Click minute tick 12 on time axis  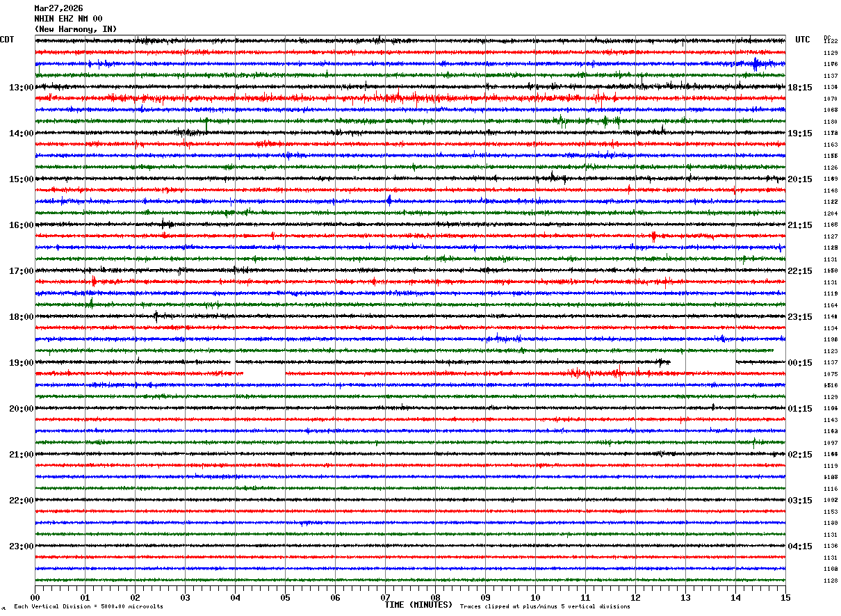(x=635, y=597)
